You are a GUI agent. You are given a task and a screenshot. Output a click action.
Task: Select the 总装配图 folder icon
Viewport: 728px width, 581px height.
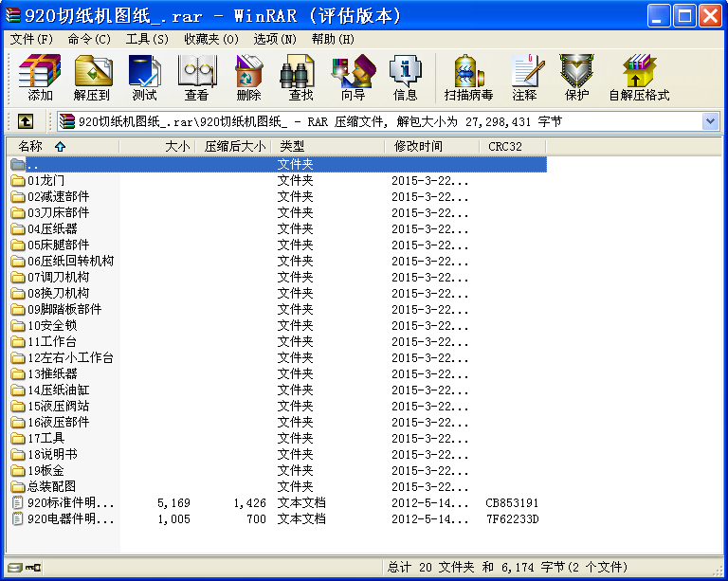coord(18,486)
